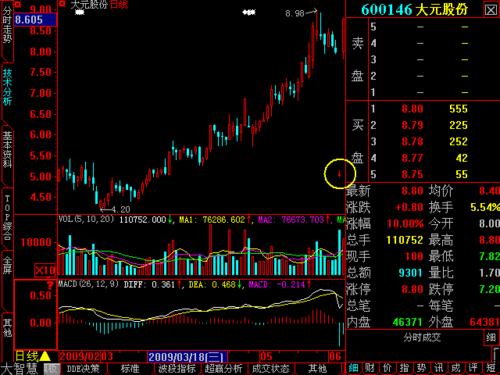Click the 05 month marker on the date axis

(x=266, y=357)
